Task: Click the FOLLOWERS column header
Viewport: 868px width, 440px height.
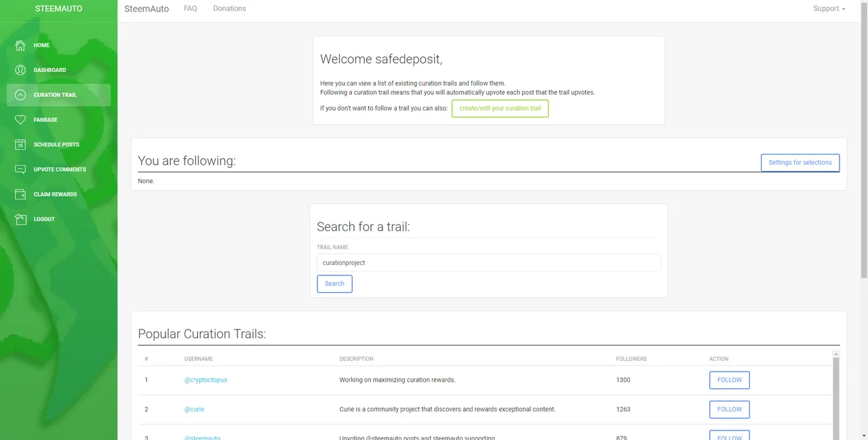Action: [x=631, y=359]
